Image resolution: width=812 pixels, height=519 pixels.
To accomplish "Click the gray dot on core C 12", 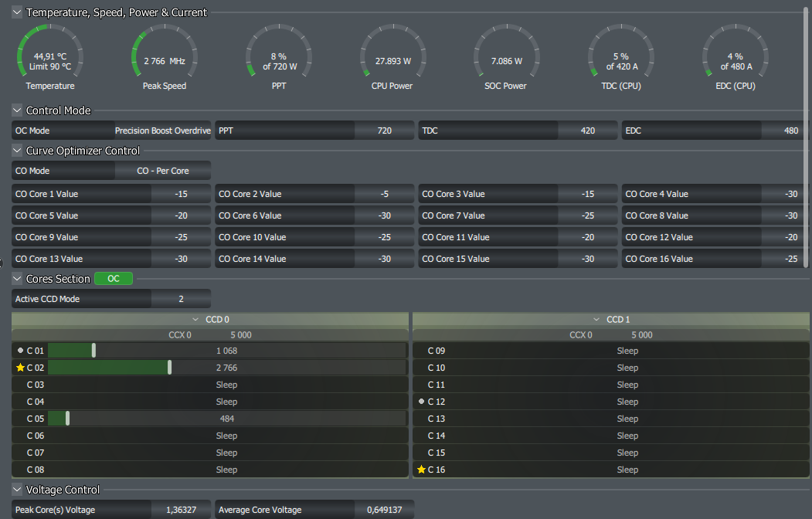I will [422, 402].
